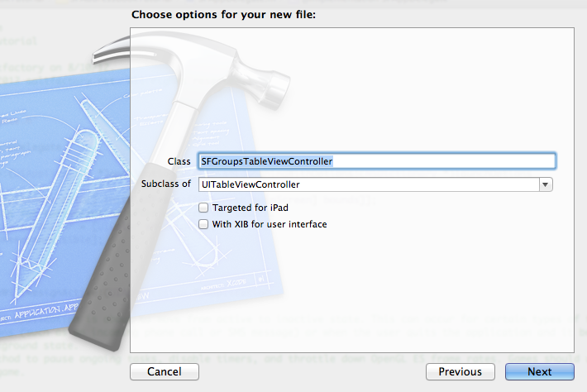Click the Next button

tap(539, 371)
